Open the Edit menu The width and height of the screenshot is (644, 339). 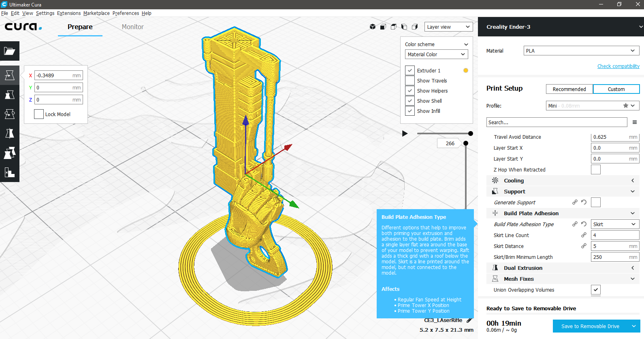[x=15, y=13]
